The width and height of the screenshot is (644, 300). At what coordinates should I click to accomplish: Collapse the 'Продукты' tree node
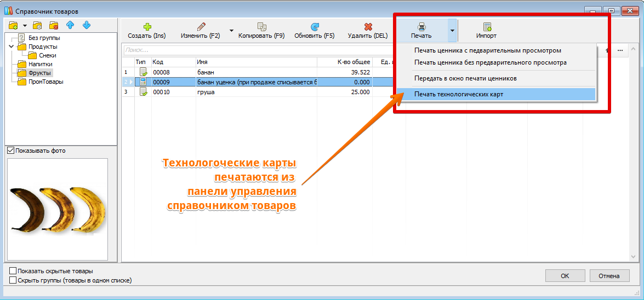point(10,47)
